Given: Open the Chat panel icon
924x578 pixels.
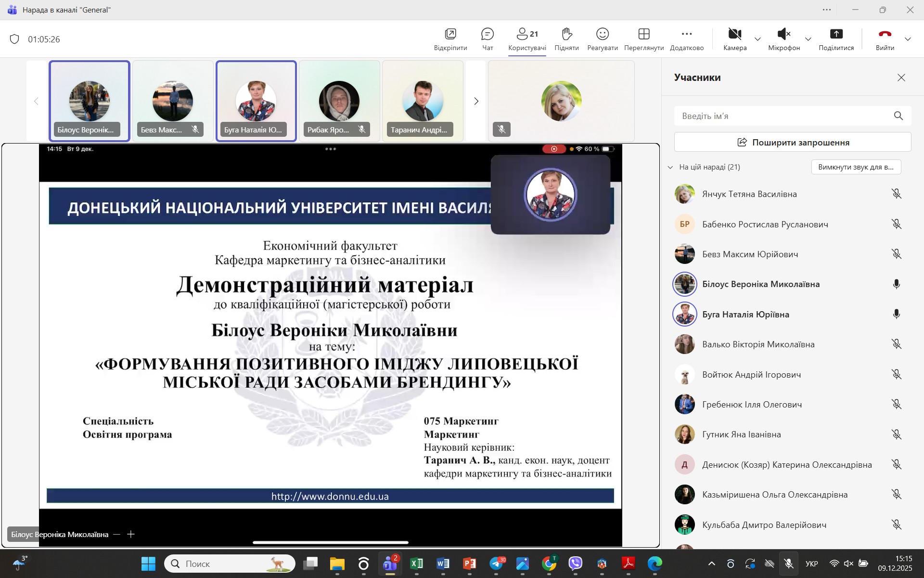Looking at the screenshot, I should [x=488, y=34].
